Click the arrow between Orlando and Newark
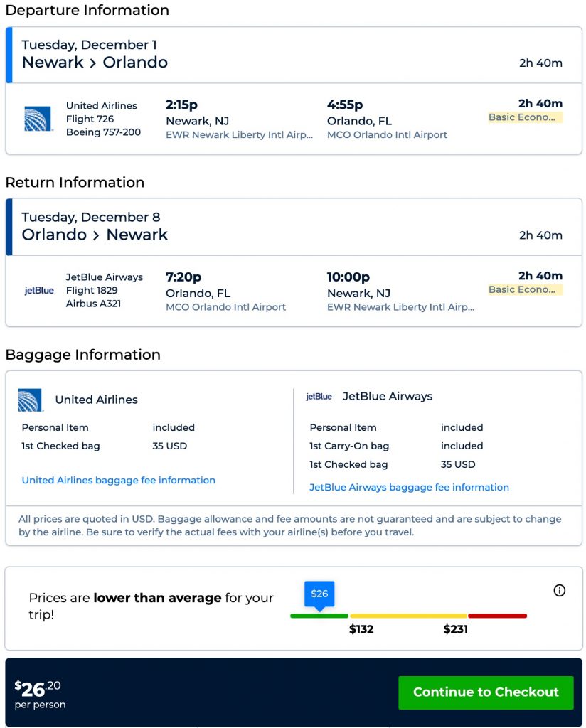Screen dimensions: 586x728 97,235
